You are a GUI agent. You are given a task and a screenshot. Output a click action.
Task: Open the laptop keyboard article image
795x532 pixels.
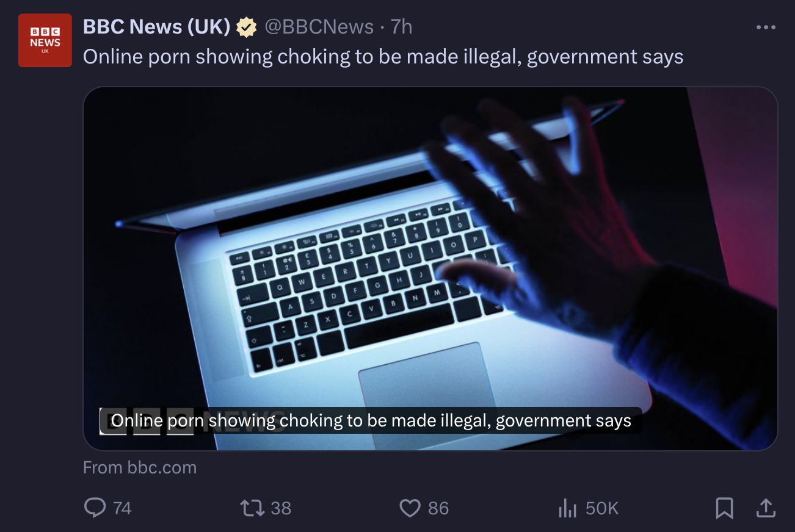[430, 268]
